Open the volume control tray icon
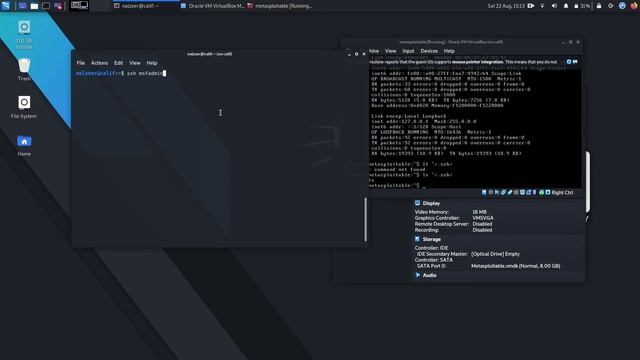This screenshot has width=640, height=360. pos(554,6)
